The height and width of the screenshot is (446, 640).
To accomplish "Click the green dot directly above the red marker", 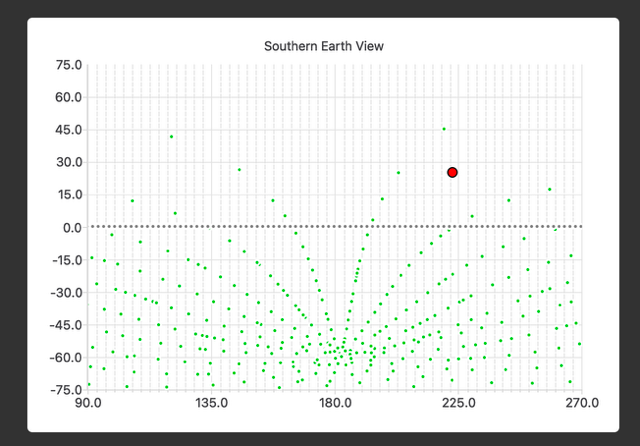I will coord(444,129).
